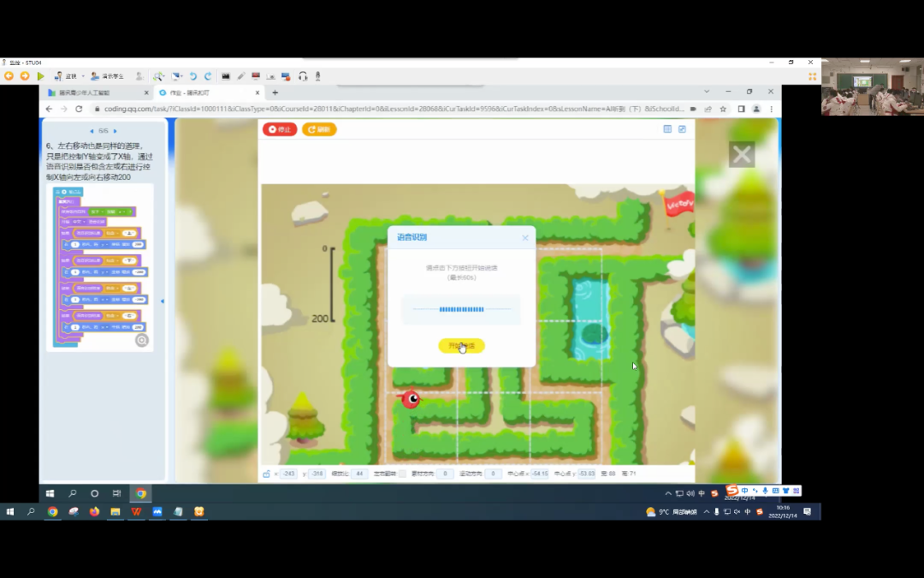The image size is (924, 578).
Task: Click the green play icon in monitor toolbar
Action: (x=41, y=76)
